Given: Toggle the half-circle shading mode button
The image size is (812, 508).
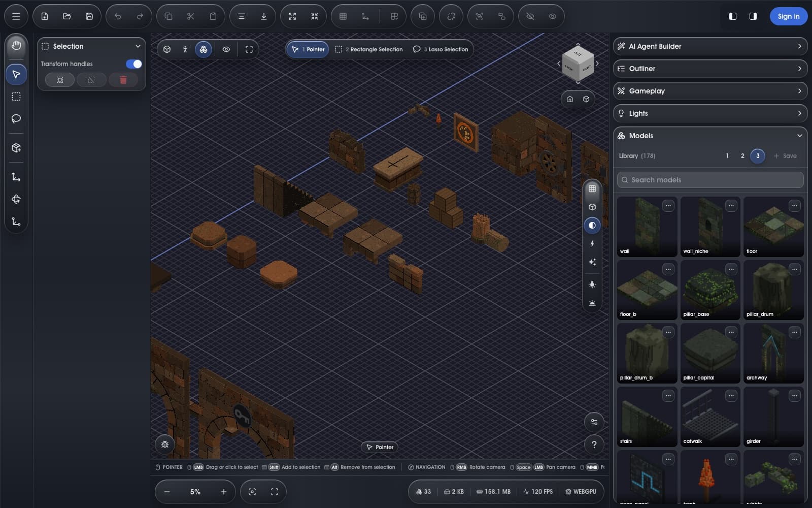Looking at the screenshot, I should (592, 226).
